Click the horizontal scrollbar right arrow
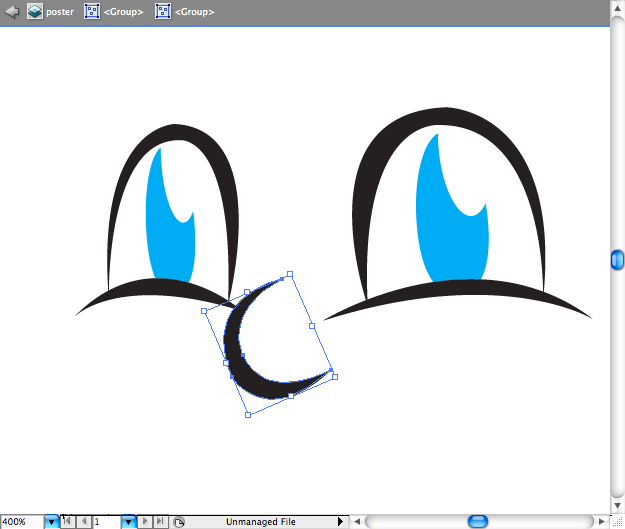The image size is (625, 529). pyautogui.click(x=602, y=521)
